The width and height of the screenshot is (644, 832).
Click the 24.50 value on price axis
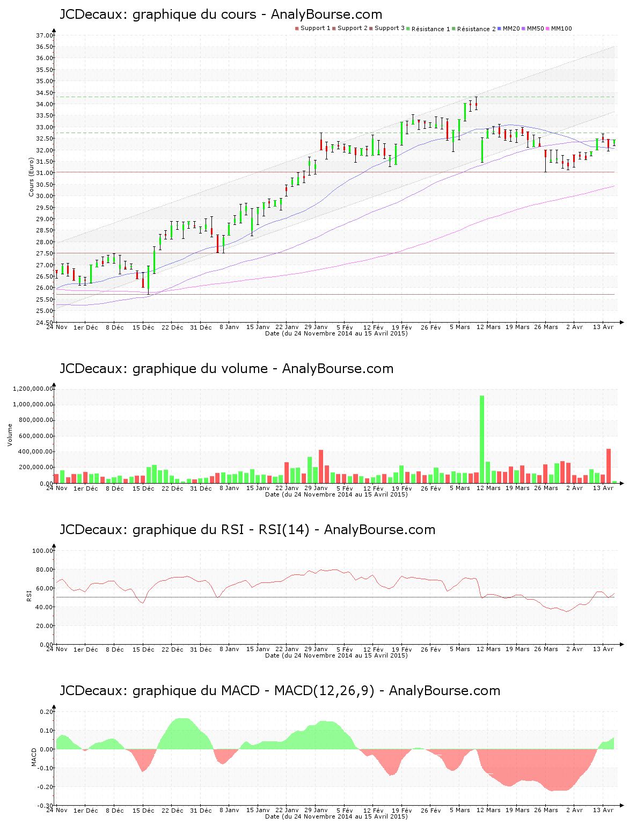tap(45, 322)
